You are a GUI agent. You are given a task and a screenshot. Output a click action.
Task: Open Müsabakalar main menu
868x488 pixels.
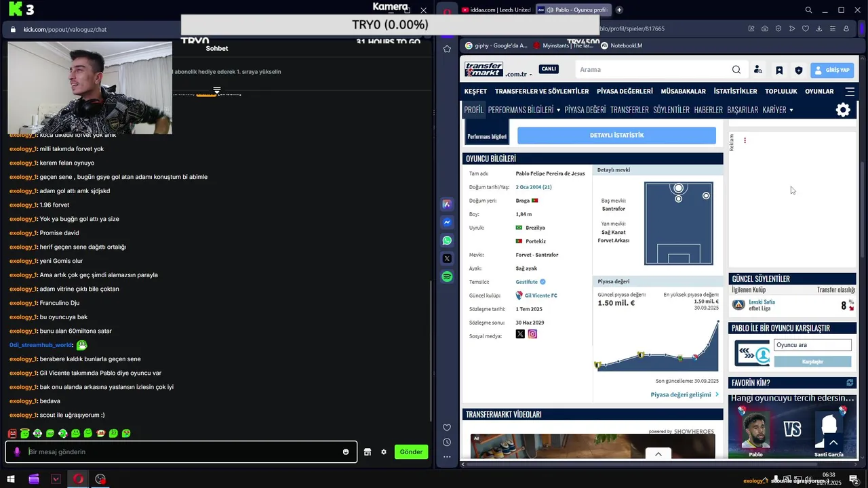point(684,91)
